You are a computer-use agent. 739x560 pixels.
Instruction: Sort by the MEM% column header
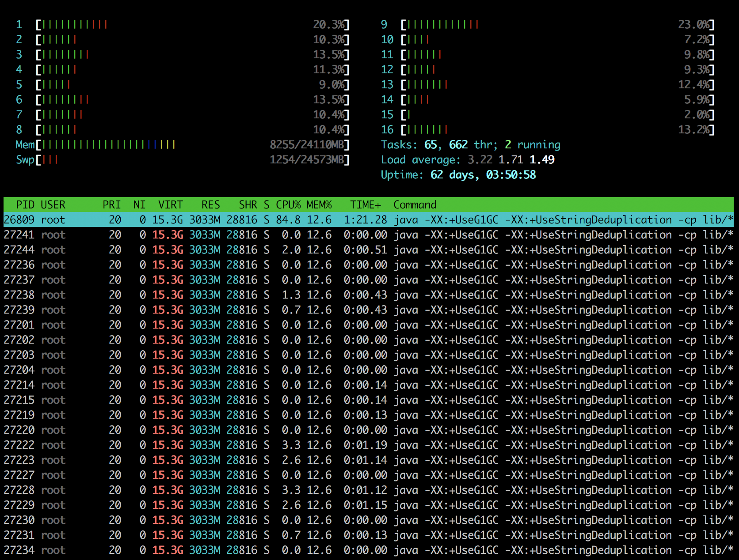point(319,205)
